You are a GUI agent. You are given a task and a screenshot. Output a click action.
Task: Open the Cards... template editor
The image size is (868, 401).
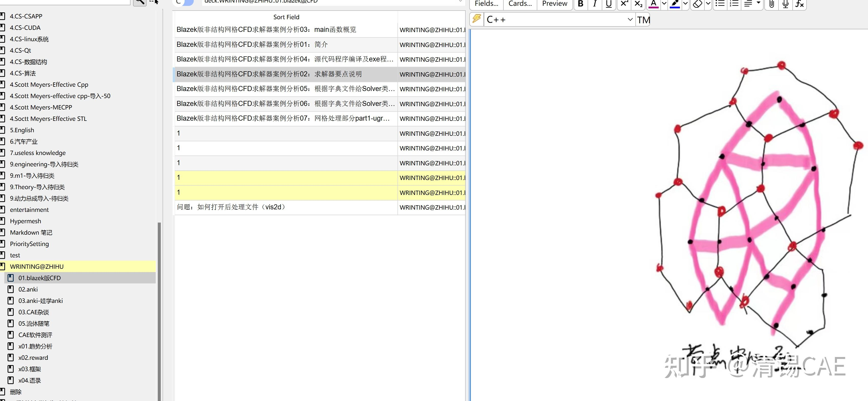pos(520,4)
